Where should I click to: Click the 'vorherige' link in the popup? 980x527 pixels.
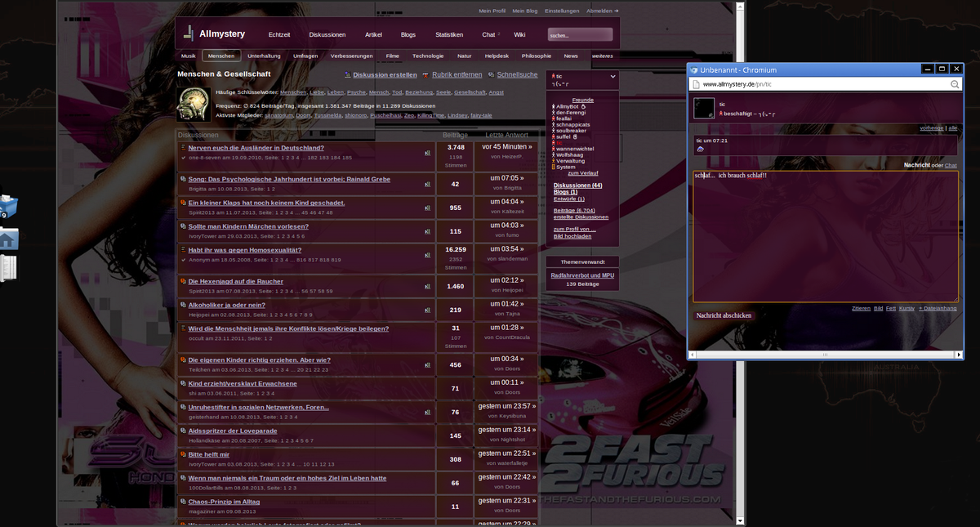(x=932, y=128)
